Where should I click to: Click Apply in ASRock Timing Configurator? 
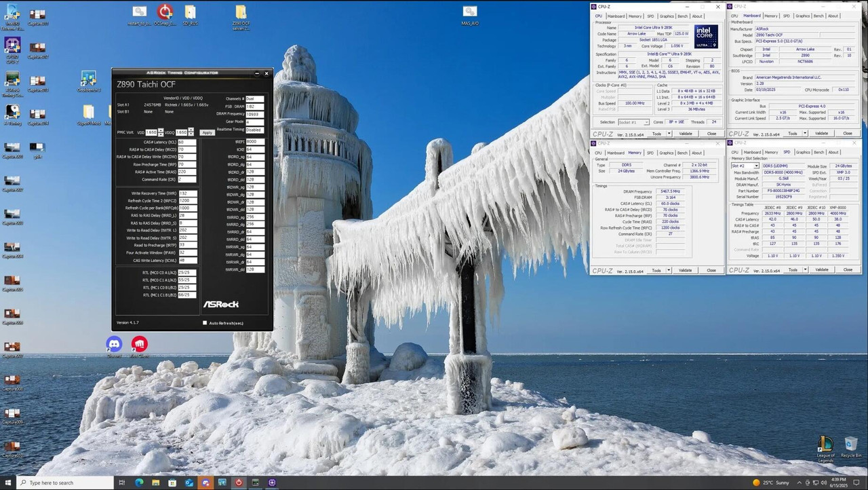point(208,132)
